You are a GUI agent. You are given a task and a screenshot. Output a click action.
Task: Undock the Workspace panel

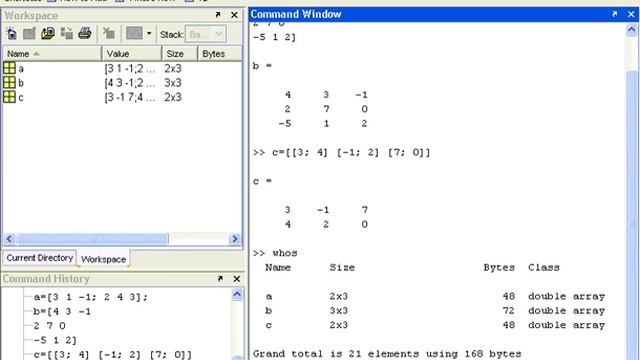coord(218,15)
